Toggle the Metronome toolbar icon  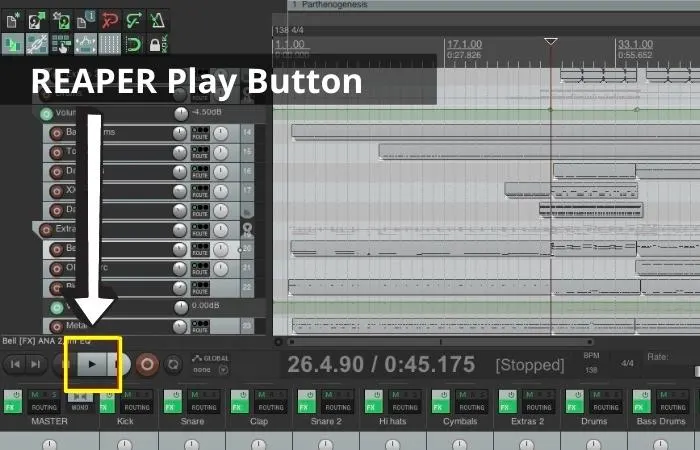[x=158, y=21]
